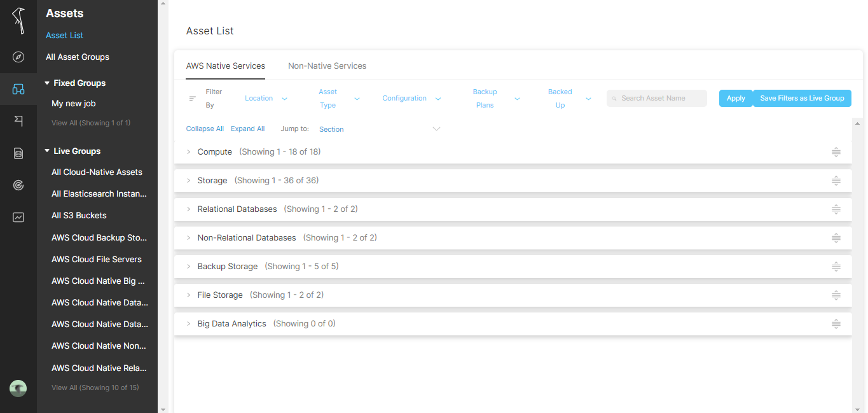Grab the Relational Databases reorder handle
This screenshot has height=413, width=868.
click(836, 209)
